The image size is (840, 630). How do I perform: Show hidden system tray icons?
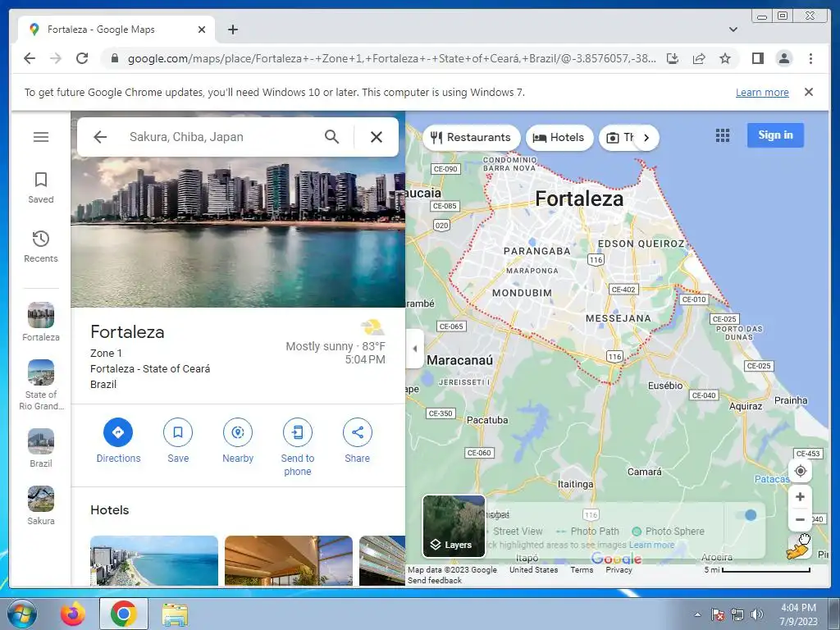(x=697, y=614)
